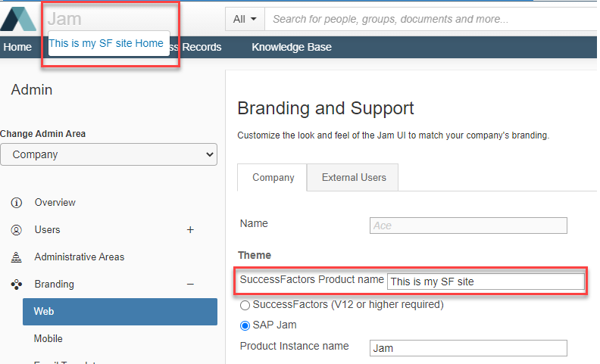Image resolution: width=600 pixels, height=364 pixels.
Task: Click the Theme section label
Action: 255,255
